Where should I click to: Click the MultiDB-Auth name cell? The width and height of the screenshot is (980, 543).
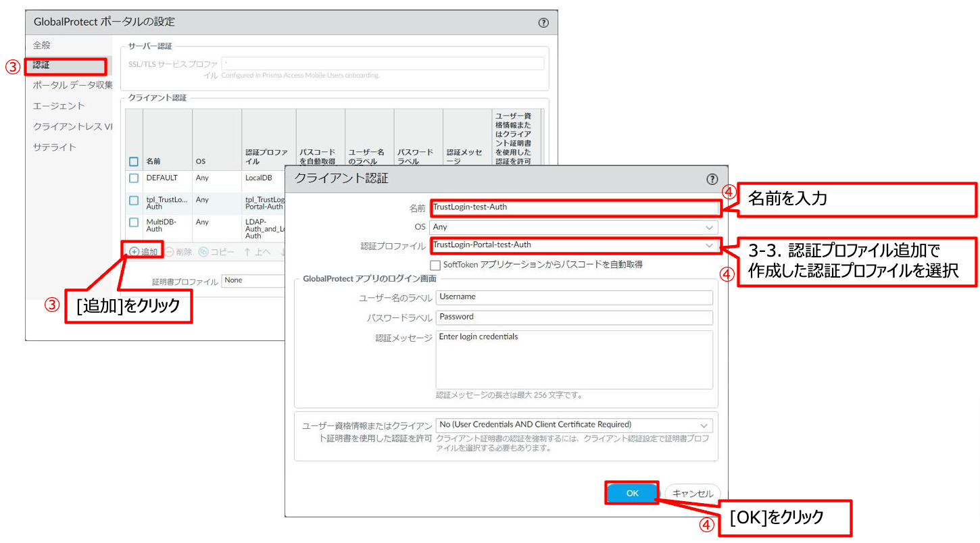point(160,226)
